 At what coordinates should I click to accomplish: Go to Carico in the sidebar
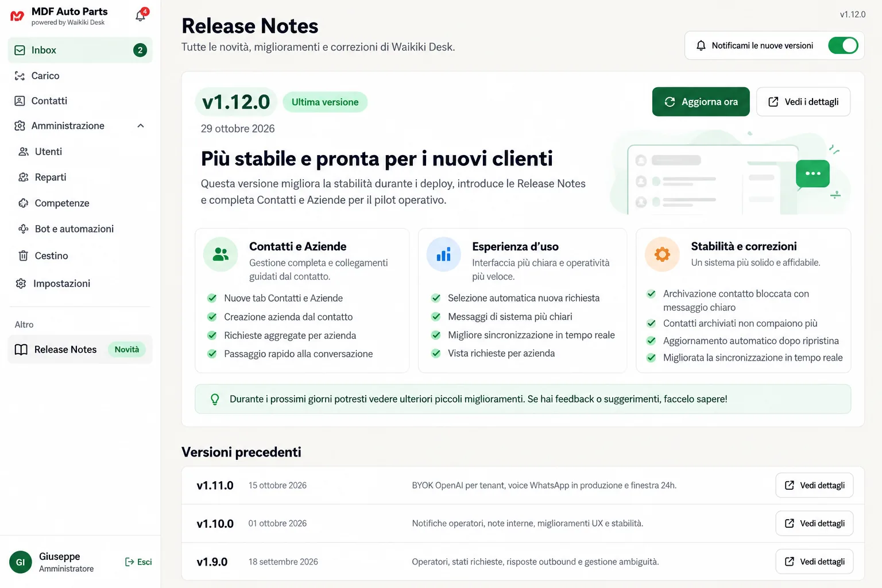80,76
